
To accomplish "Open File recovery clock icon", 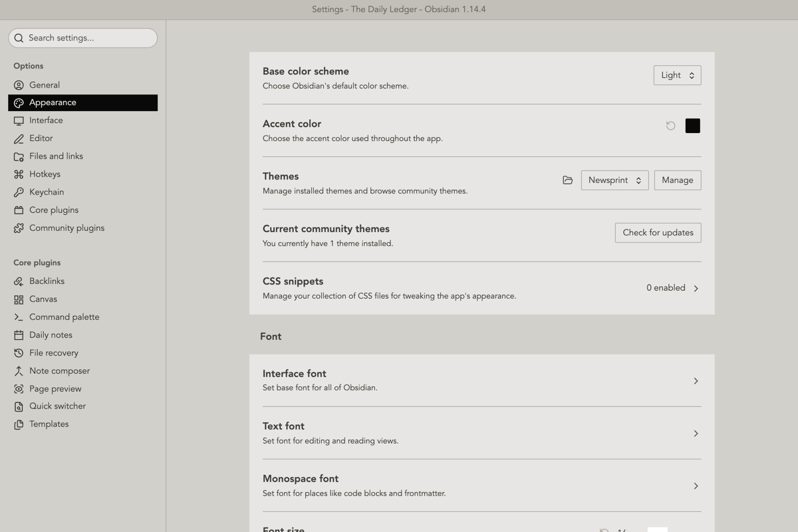I will [x=19, y=353].
